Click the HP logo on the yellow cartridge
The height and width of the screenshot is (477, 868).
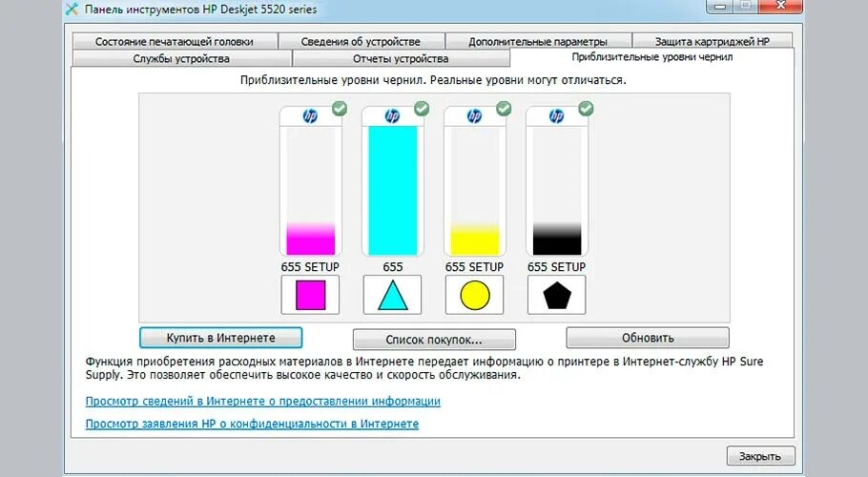tap(474, 116)
